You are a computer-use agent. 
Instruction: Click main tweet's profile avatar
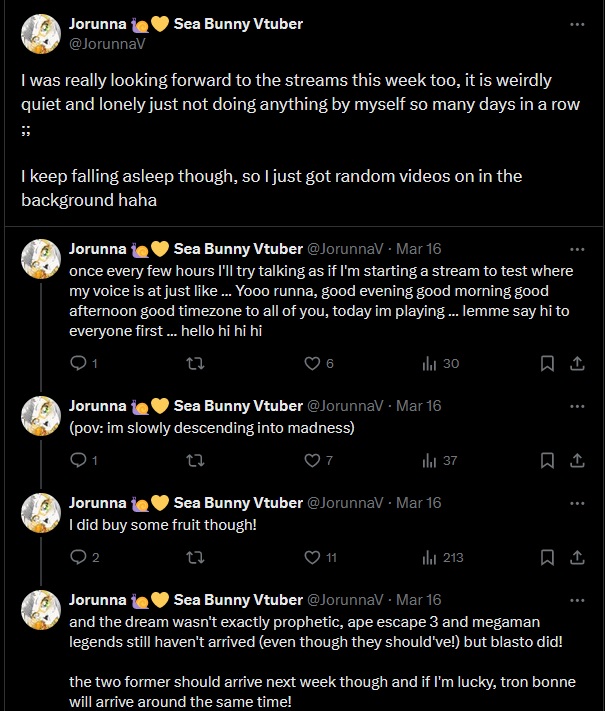(43, 34)
